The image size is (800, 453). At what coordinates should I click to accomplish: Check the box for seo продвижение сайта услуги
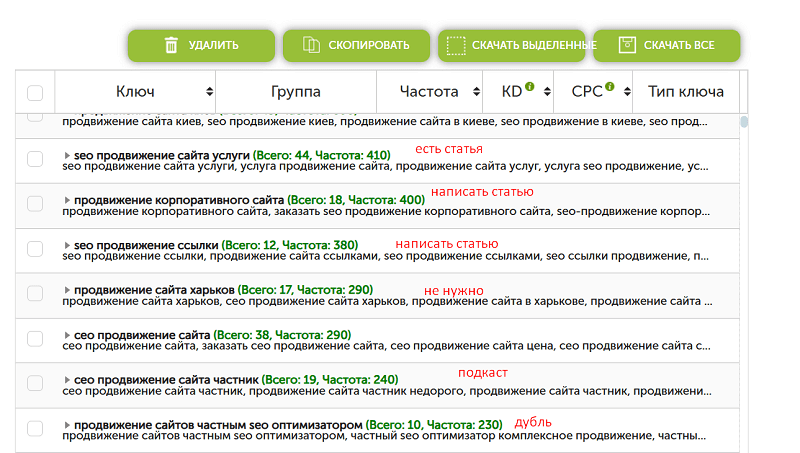[35, 159]
